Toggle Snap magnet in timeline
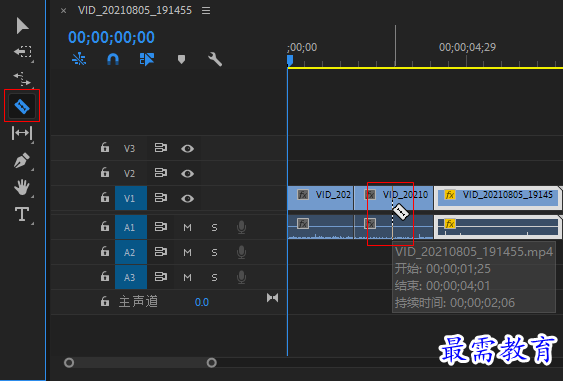This screenshot has height=381, width=563. click(x=113, y=59)
